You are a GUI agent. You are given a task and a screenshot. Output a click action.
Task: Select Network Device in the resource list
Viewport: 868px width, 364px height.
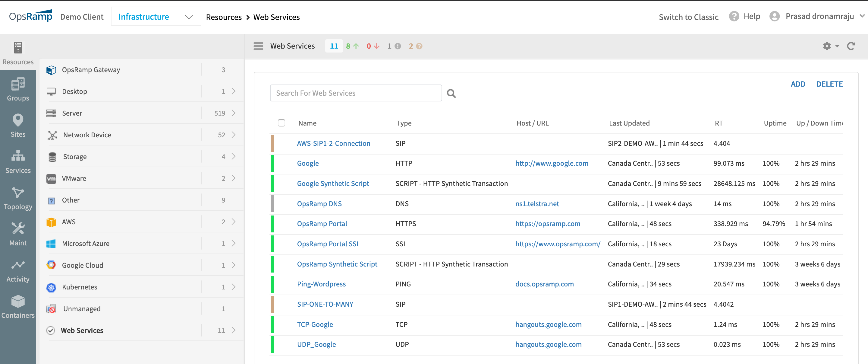point(87,135)
